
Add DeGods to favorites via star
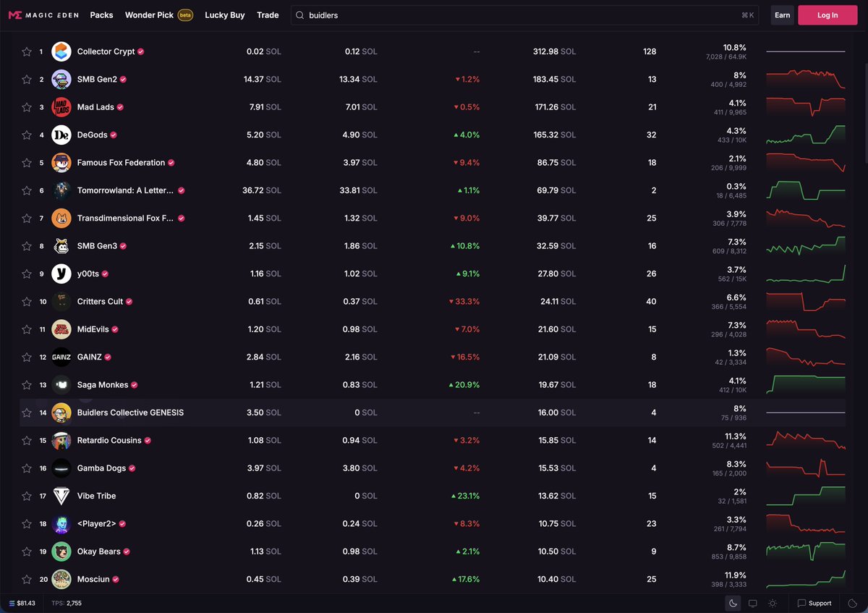27,135
